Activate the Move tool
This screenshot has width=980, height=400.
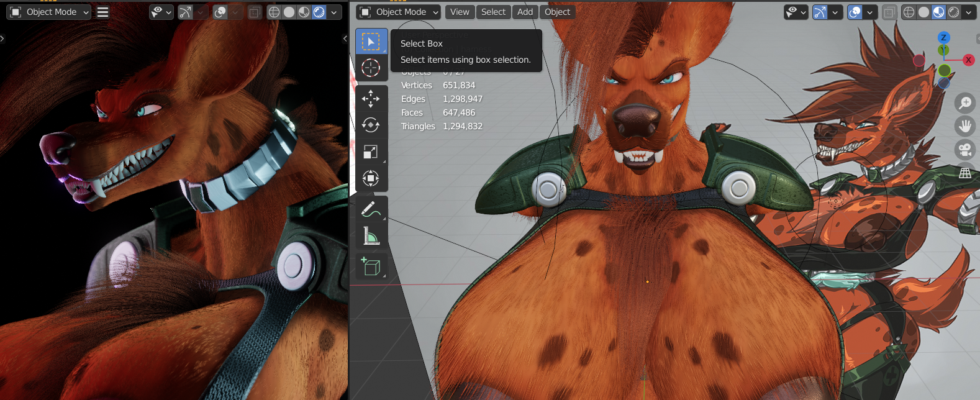[371, 99]
